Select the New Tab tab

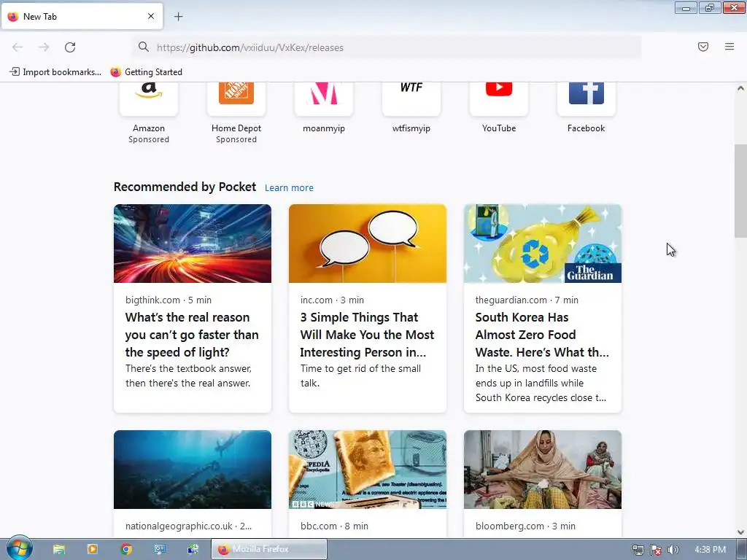[82, 16]
